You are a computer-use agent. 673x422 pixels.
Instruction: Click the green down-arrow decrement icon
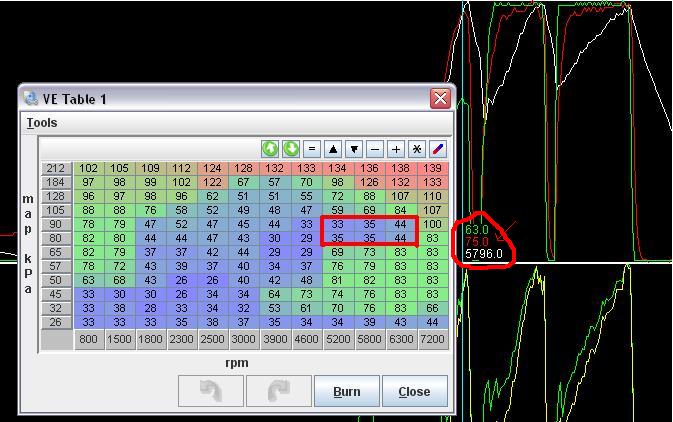click(x=291, y=149)
